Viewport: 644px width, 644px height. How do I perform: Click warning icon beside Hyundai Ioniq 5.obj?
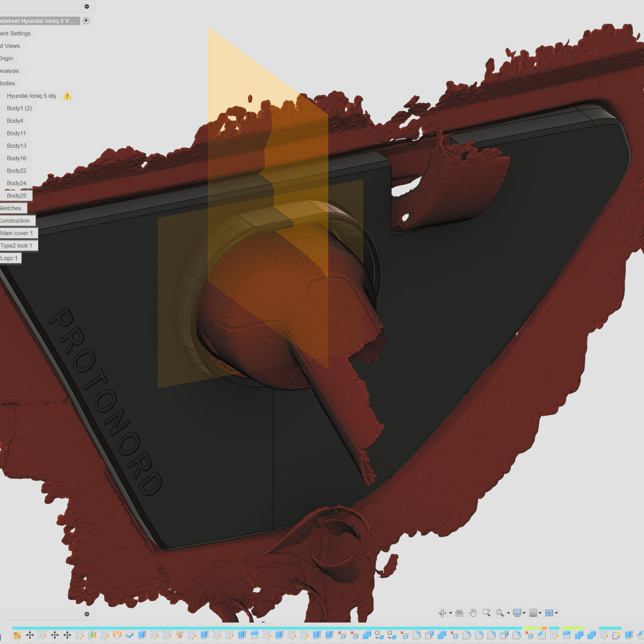(x=67, y=96)
